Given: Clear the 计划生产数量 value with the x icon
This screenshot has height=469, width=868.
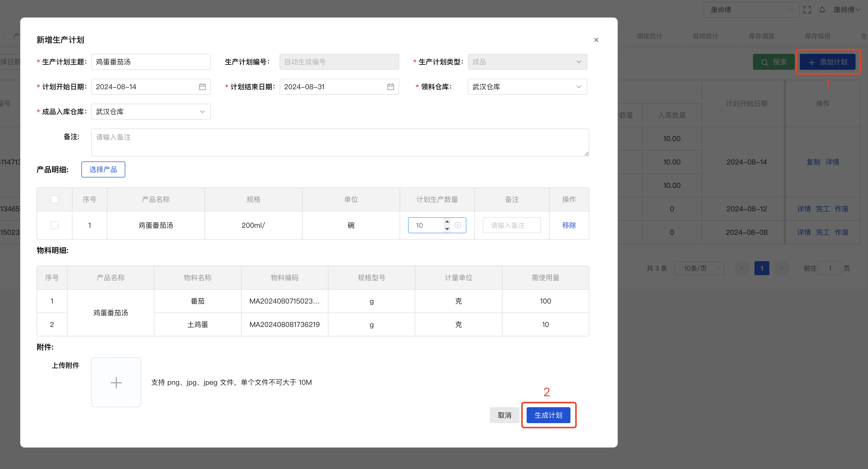Looking at the screenshot, I should click(458, 225).
